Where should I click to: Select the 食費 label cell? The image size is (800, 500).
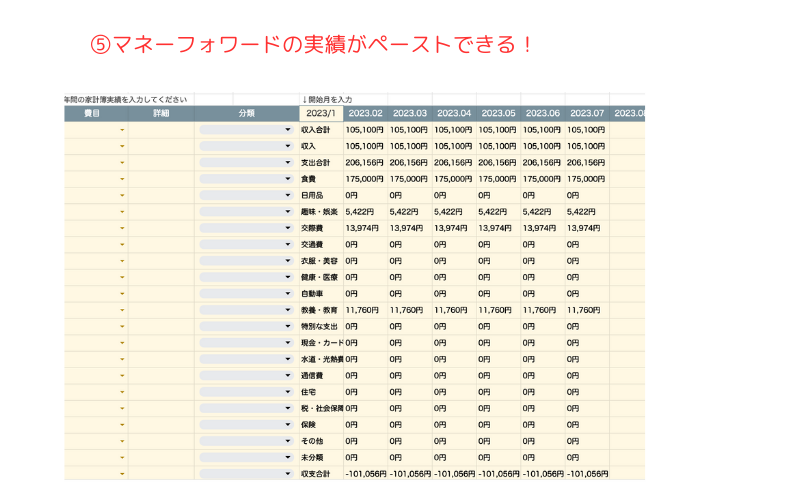coord(321,179)
